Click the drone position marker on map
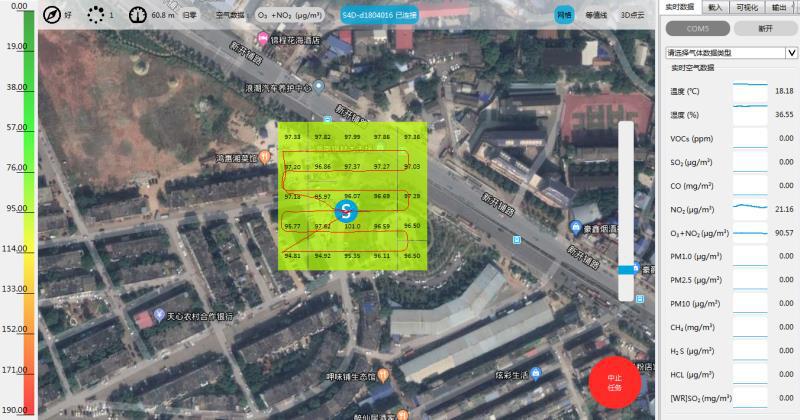800x420 pixels. (346, 211)
